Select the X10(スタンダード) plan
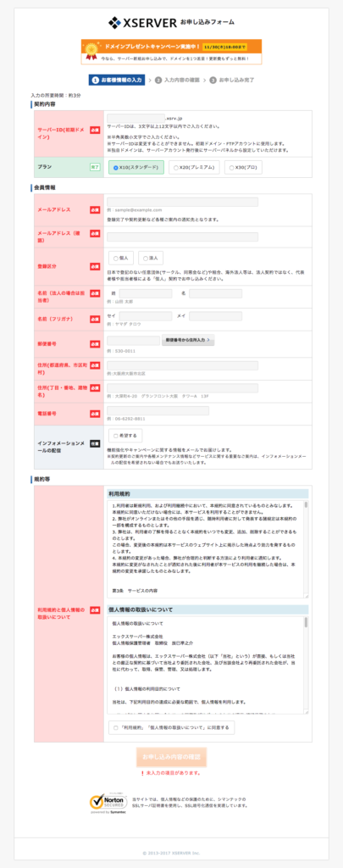The height and width of the screenshot is (868, 343). point(135,167)
